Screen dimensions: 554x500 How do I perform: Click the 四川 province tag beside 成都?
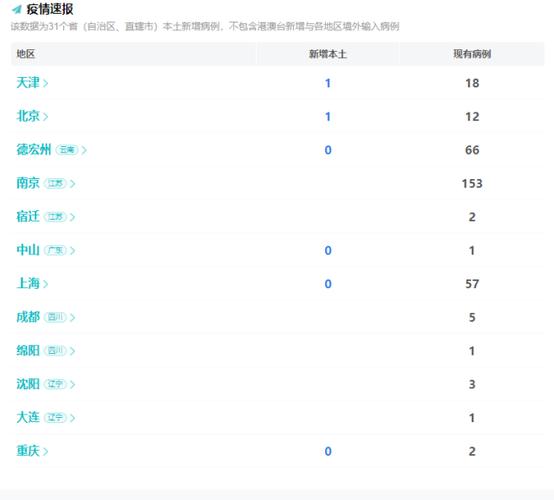coord(55,317)
